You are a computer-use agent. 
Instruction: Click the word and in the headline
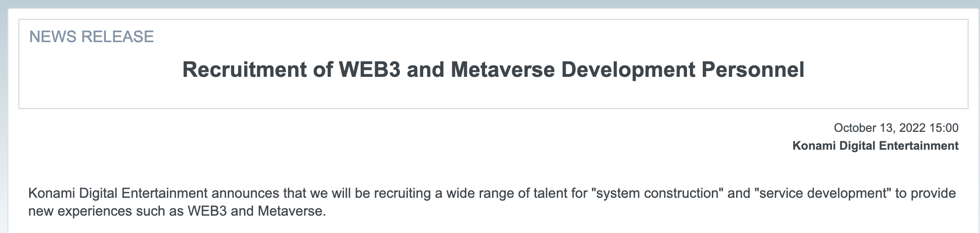(x=425, y=70)
